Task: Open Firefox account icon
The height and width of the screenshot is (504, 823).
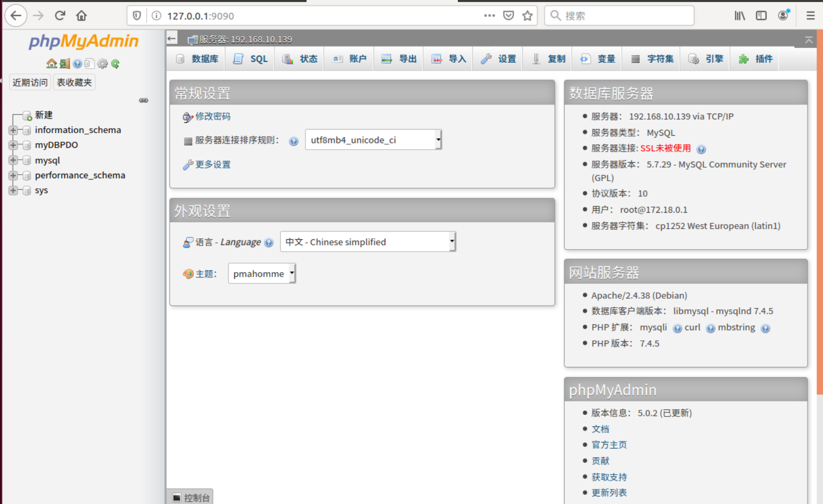Action: click(783, 16)
